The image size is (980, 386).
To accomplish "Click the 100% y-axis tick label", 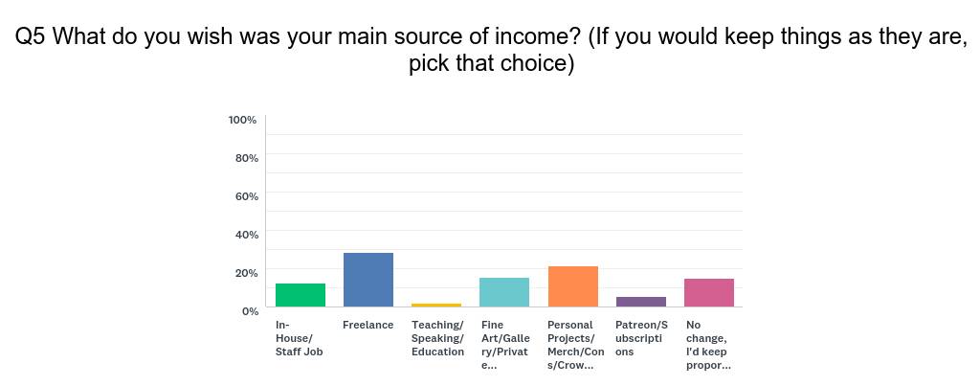I will (243, 120).
